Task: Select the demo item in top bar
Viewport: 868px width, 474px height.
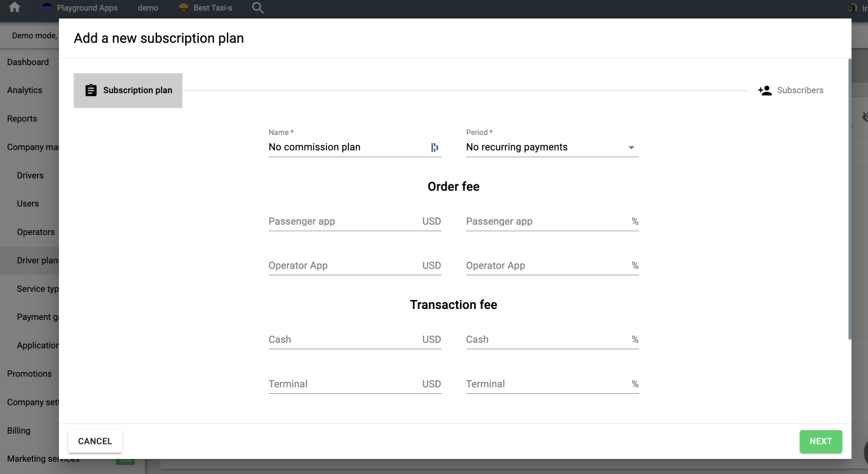Action: [x=148, y=8]
